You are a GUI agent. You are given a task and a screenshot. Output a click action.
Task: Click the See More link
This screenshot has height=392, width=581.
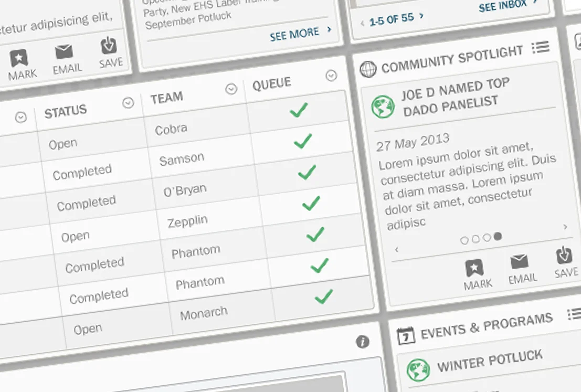point(294,35)
